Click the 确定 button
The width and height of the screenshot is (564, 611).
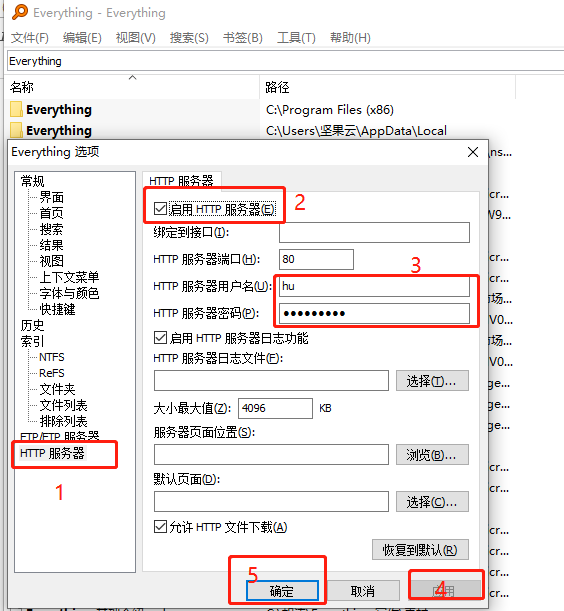[x=282, y=591]
